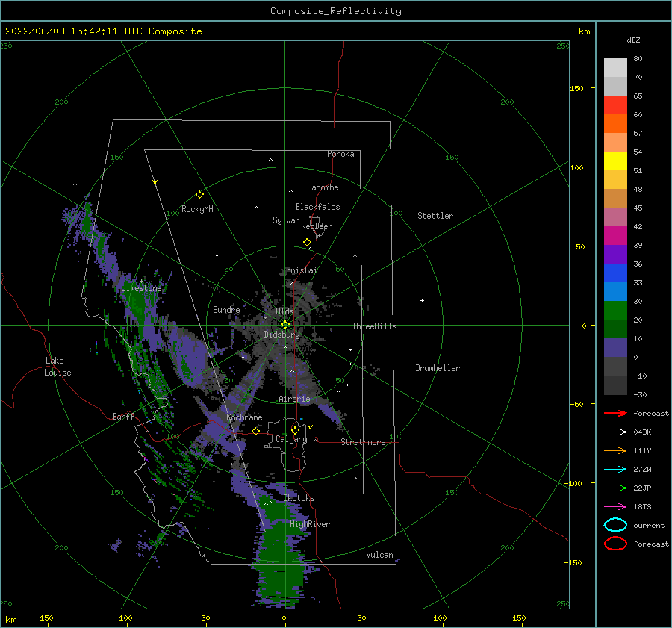Click the red forecast arrow in legend

615,413
